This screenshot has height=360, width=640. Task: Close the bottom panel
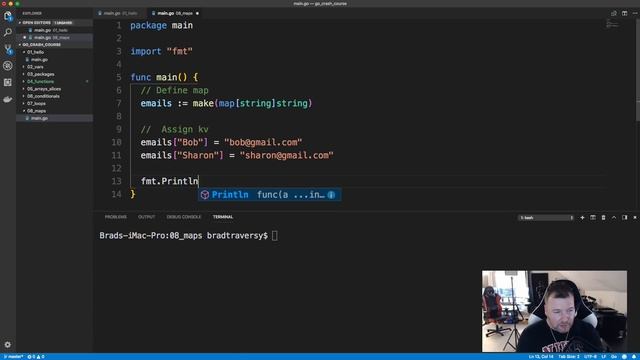point(635,218)
